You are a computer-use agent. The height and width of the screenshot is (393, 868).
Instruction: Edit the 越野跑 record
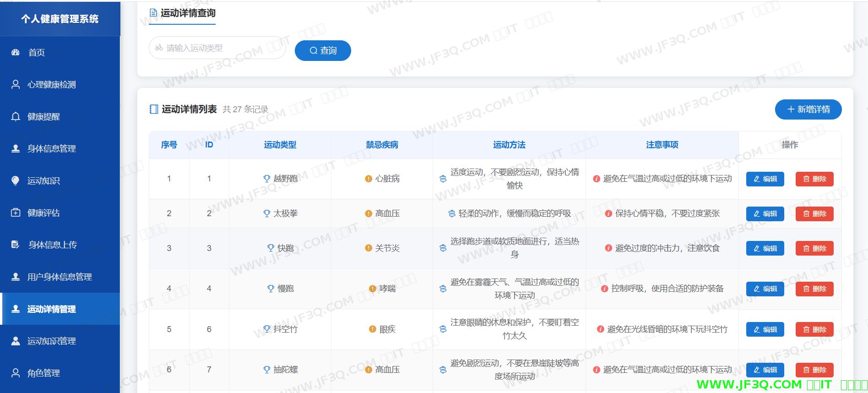765,179
